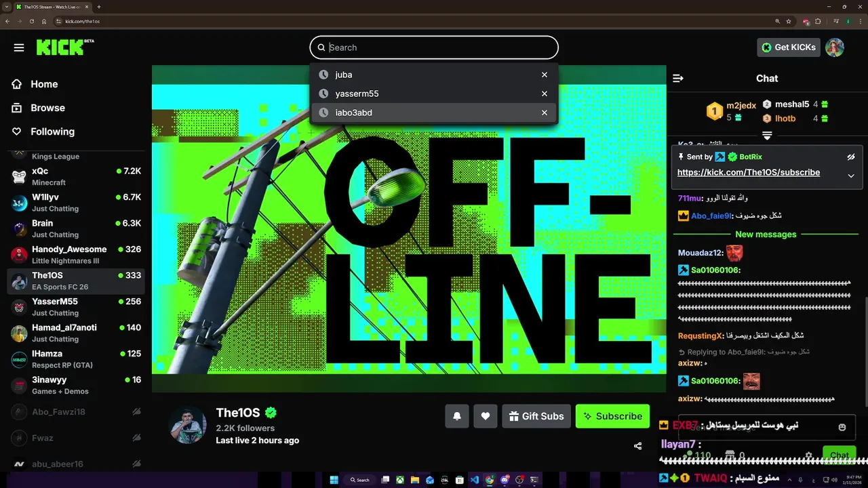This screenshot has height=488, width=868.
Task: Click meshal5 in gift leaderboard
Action: pos(792,104)
